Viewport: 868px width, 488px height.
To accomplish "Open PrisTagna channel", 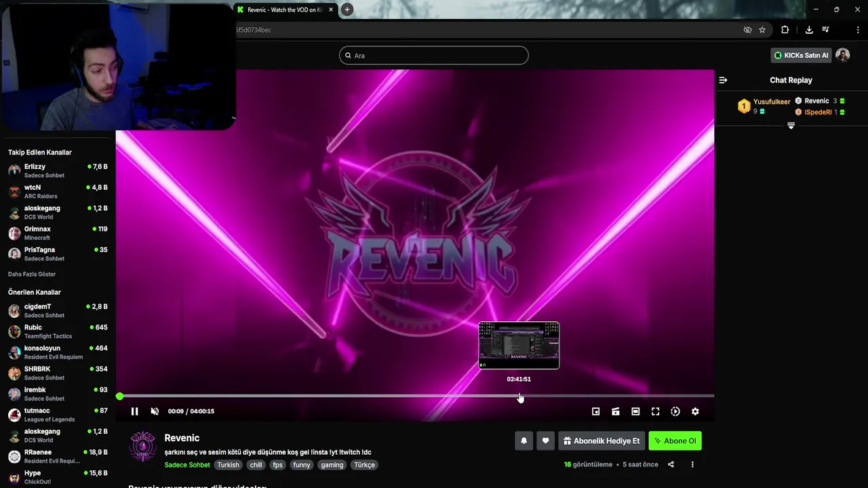I will point(58,254).
